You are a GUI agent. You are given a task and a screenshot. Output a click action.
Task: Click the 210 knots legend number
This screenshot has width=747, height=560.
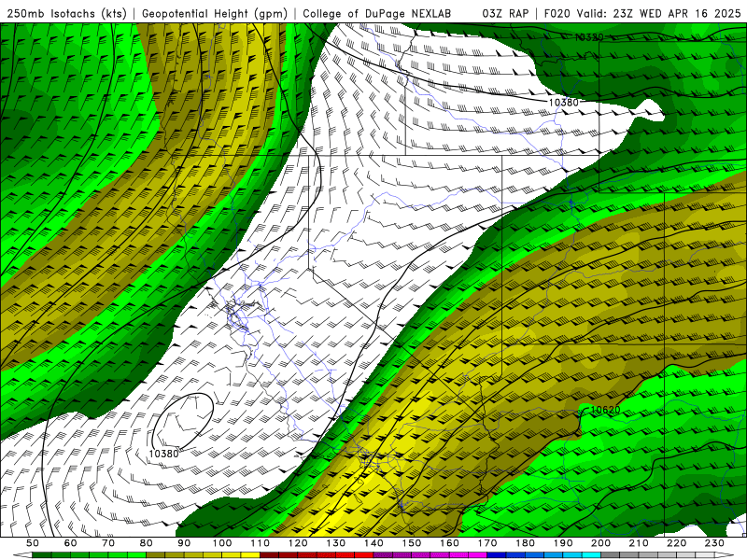click(639, 543)
